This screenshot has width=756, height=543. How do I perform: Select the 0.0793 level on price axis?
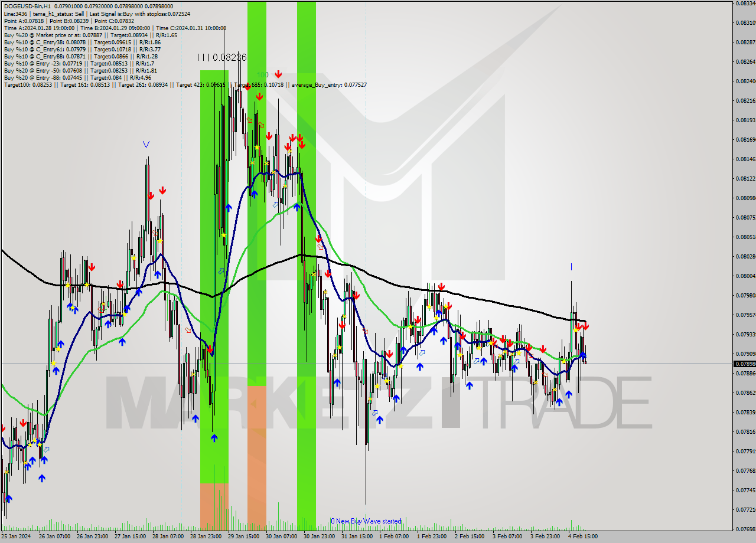(746, 334)
